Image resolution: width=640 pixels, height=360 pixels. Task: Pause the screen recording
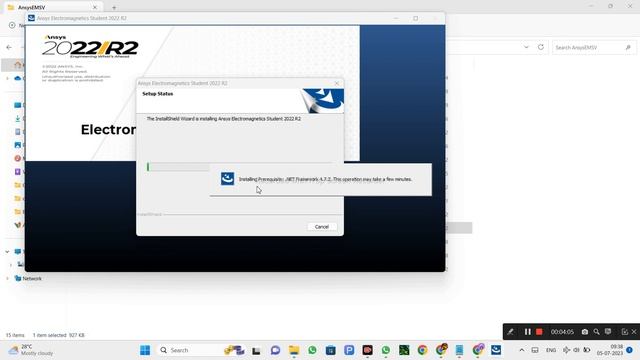527,332
